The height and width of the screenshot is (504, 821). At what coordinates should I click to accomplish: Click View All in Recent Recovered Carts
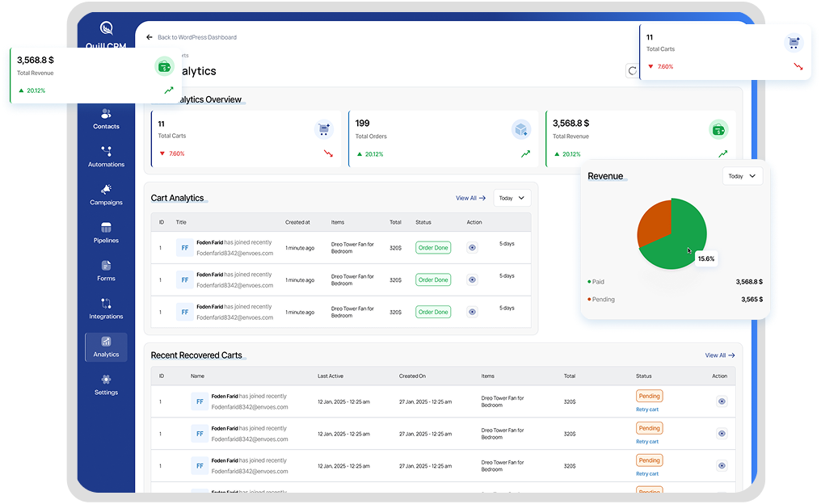719,355
